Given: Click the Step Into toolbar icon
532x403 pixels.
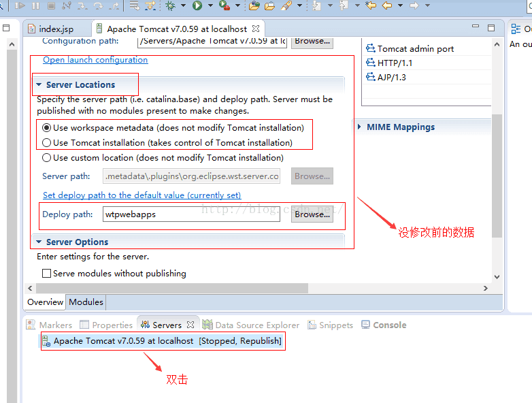Looking at the screenshot, I should tap(82, 5).
